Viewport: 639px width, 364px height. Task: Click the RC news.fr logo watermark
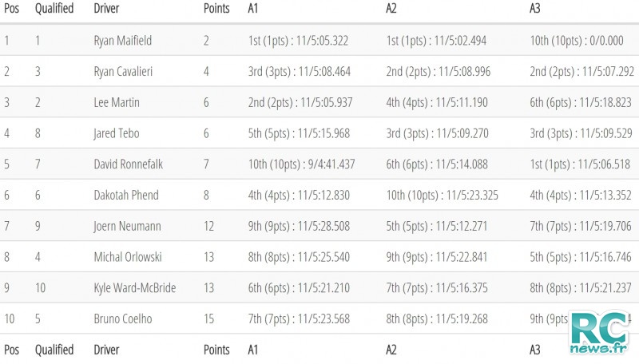(x=599, y=332)
